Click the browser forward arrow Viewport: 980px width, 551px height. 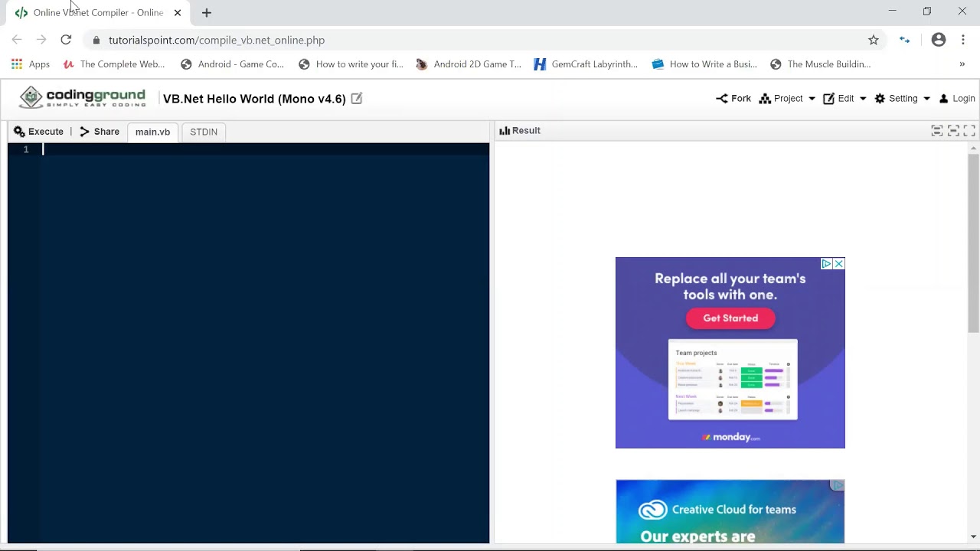tap(41, 40)
